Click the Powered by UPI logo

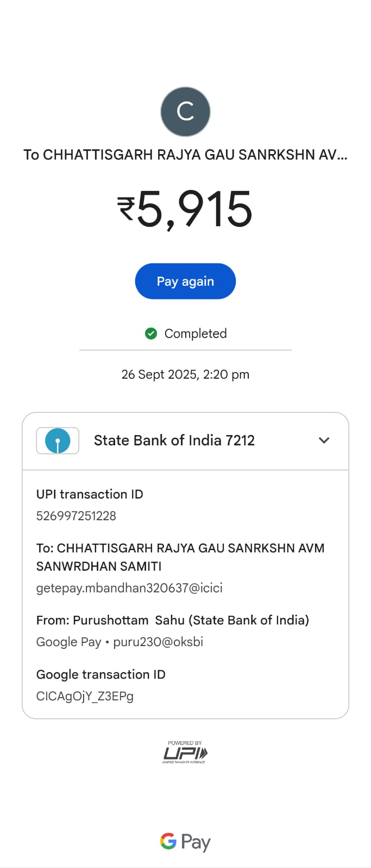(x=185, y=752)
